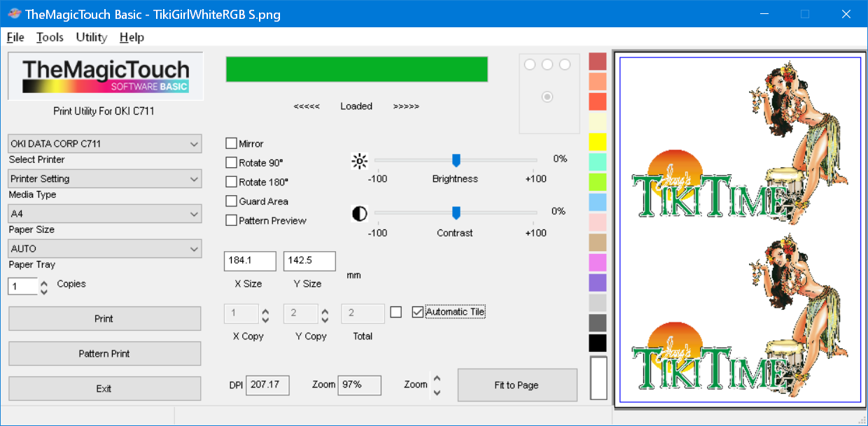Click the Brightness slider handle
The image size is (868, 426).
456,161
